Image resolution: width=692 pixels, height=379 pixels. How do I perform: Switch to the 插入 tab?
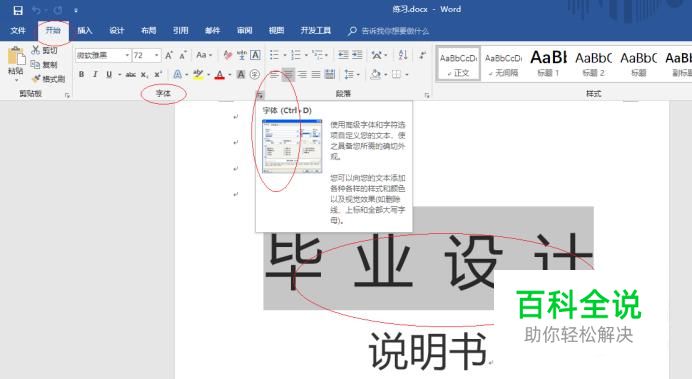coord(85,30)
